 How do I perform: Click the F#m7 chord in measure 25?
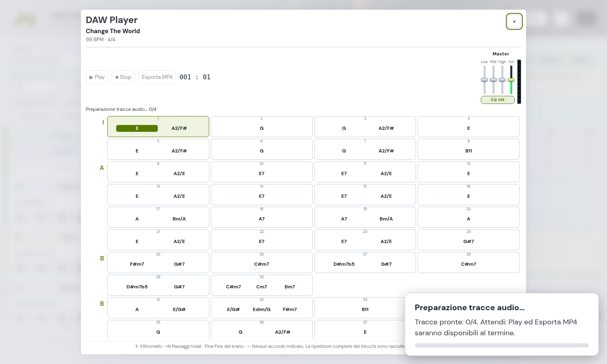(137, 264)
